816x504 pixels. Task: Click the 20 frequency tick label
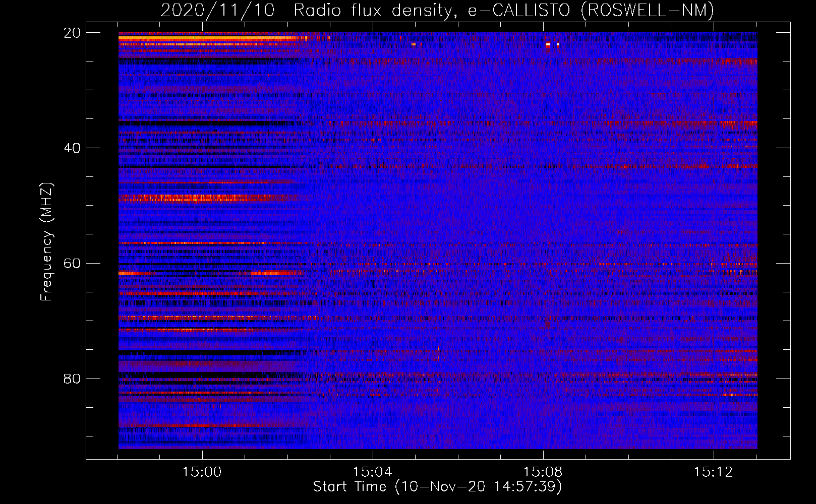[72, 33]
